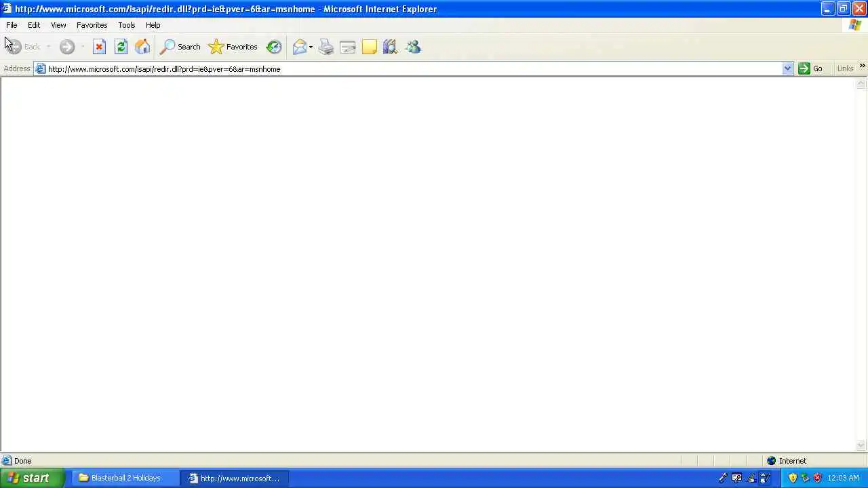Click the Internet zone globe icon
The image size is (868, 488).
coord(771,461)
